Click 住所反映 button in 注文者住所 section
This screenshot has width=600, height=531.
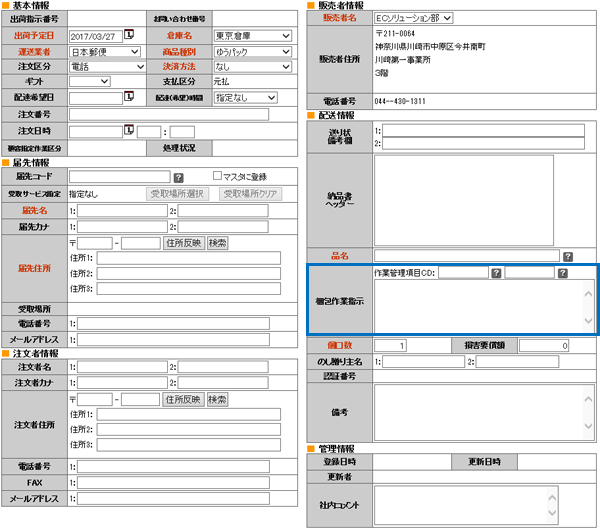coord(183,400)
